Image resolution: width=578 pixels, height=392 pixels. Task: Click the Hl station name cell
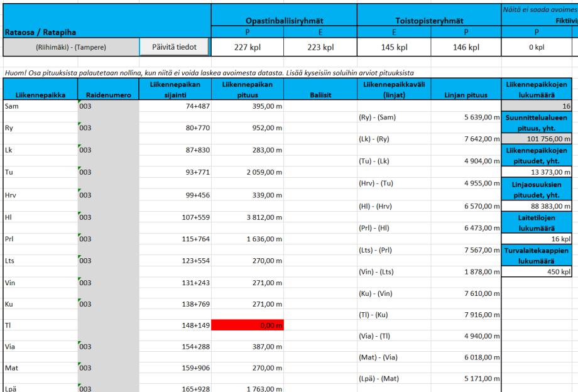41,217
